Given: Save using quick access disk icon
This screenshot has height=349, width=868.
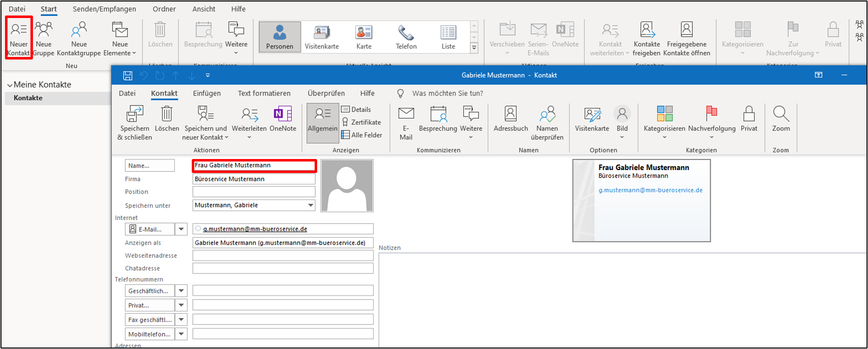Looking at the screenshot, I should click(x=128, y=75).
